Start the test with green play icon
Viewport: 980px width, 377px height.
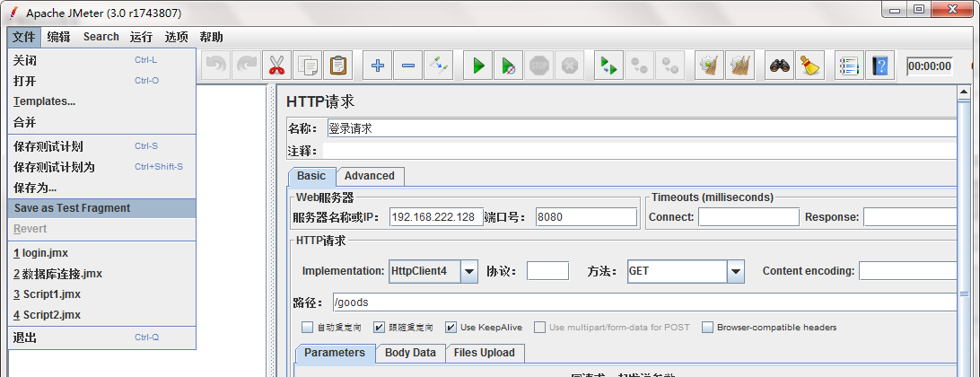[x=478, y=65]
